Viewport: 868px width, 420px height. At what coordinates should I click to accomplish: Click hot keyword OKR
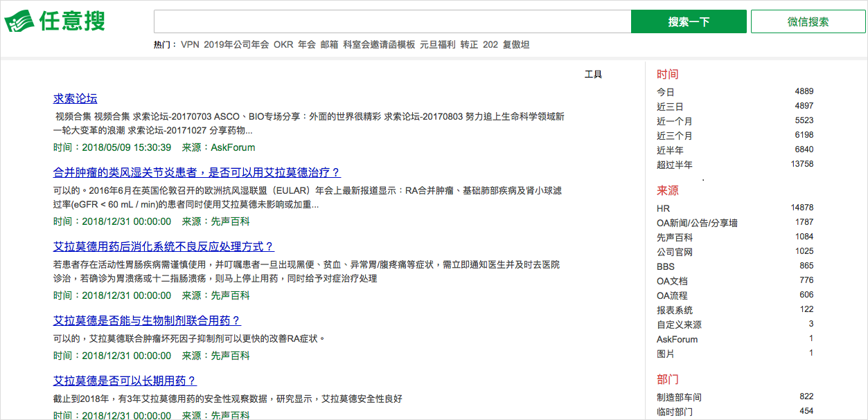(x=283, y=44)
